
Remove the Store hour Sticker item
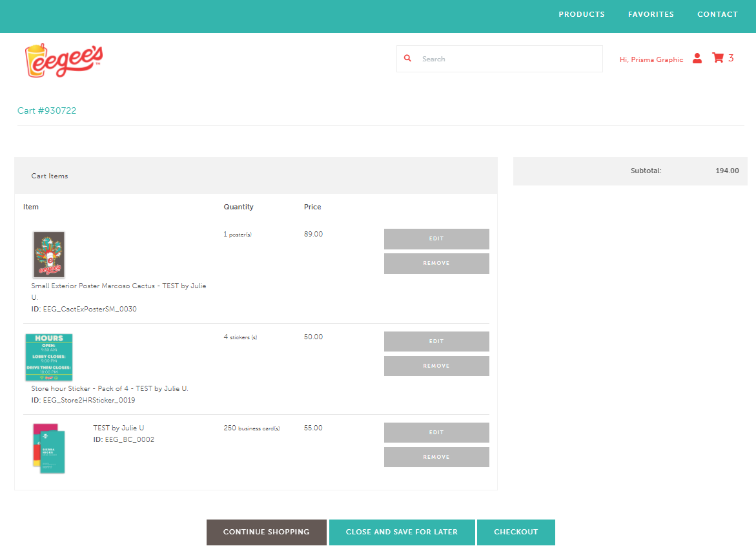[436, 366]
